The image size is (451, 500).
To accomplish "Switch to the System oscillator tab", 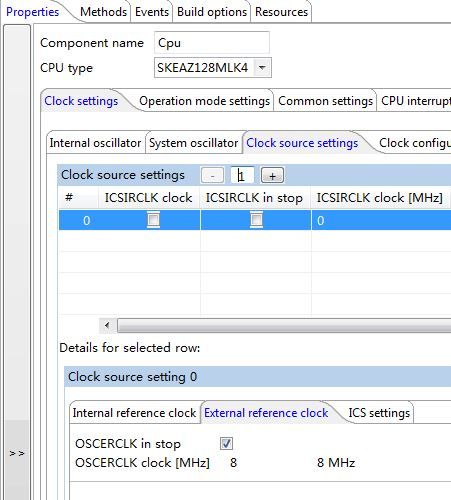I will (193, 143).
